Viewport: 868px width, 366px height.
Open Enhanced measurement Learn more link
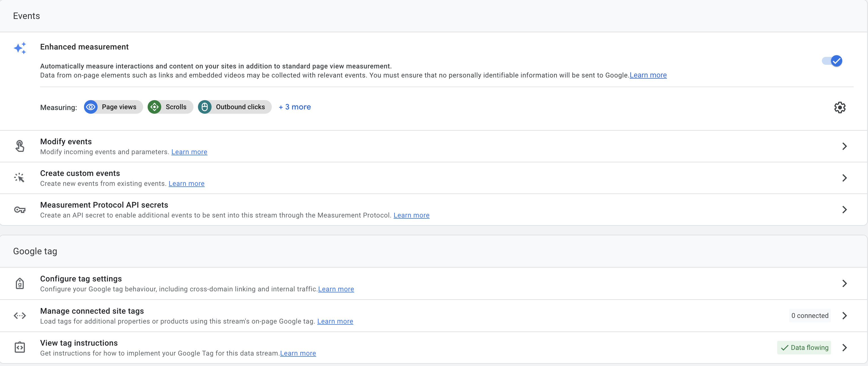648,75
